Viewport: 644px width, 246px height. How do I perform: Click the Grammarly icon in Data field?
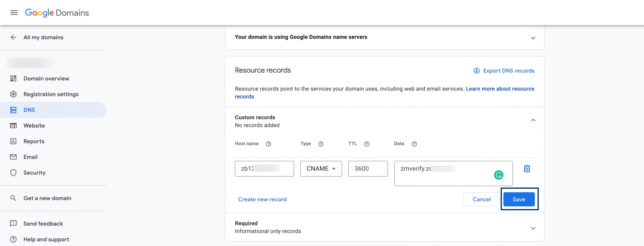click(498, 175)
